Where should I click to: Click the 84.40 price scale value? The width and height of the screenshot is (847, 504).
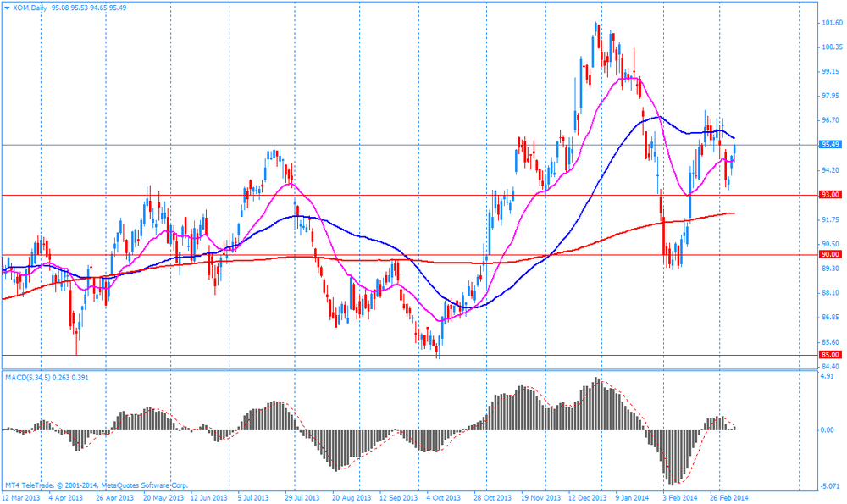832,367
